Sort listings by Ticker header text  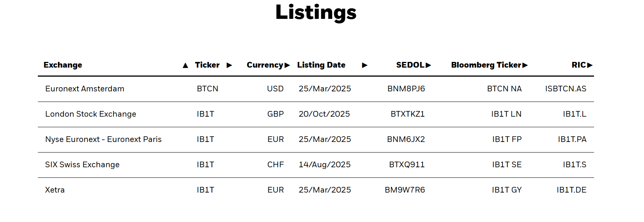[207, 65]
